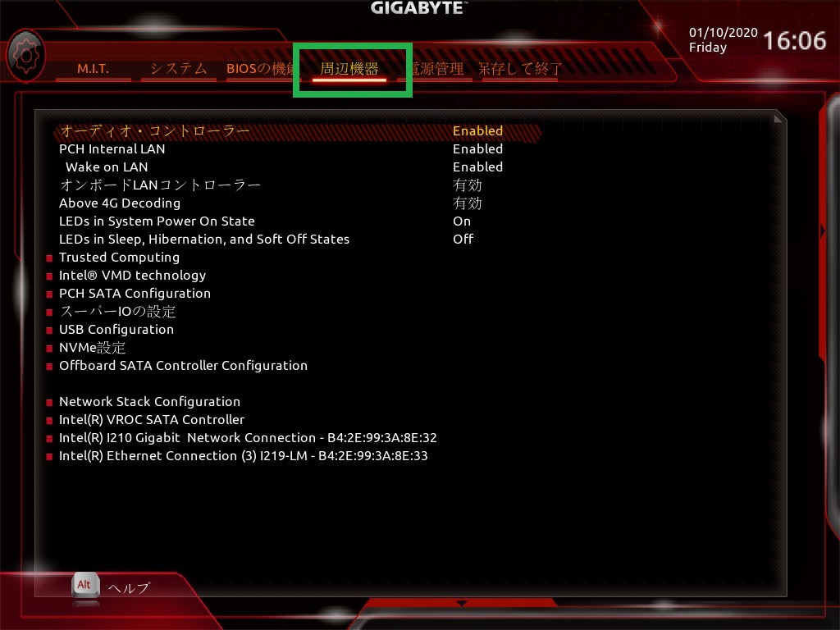Viewport: 840px width, 630px height.
Task: Switch to the システム tab
Action: click(178, 69)
